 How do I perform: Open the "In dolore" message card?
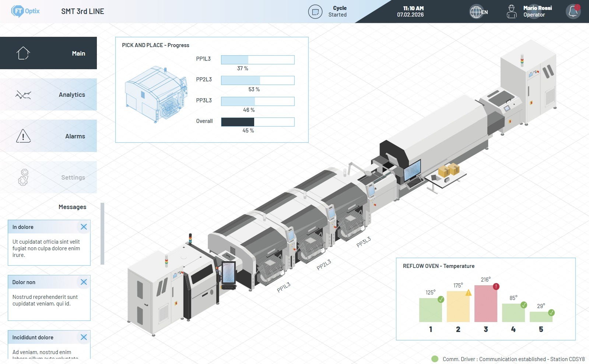[49, 243]
